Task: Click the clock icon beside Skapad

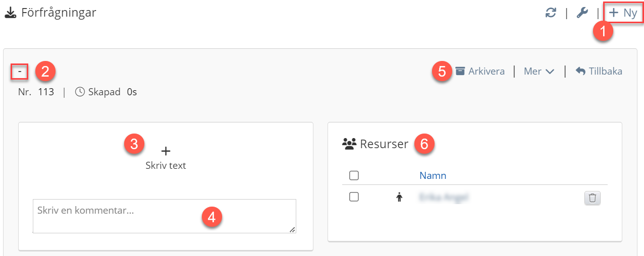Action: [x=80, y=92]
